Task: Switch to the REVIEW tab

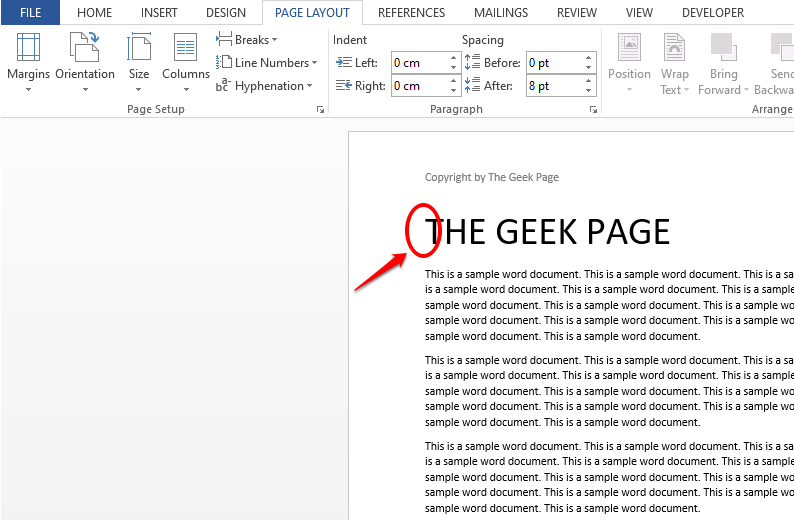Action: tap(577, 13)
